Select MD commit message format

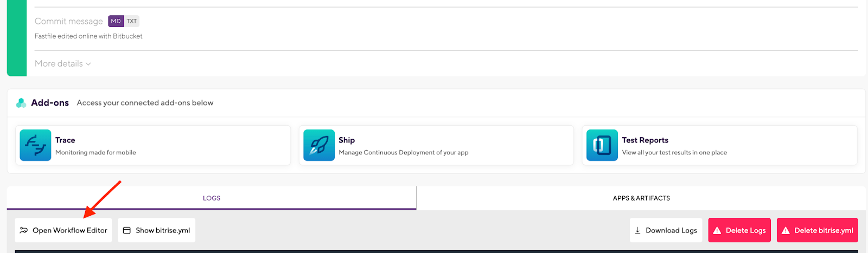pyautogui.click(x=116, y=21)
